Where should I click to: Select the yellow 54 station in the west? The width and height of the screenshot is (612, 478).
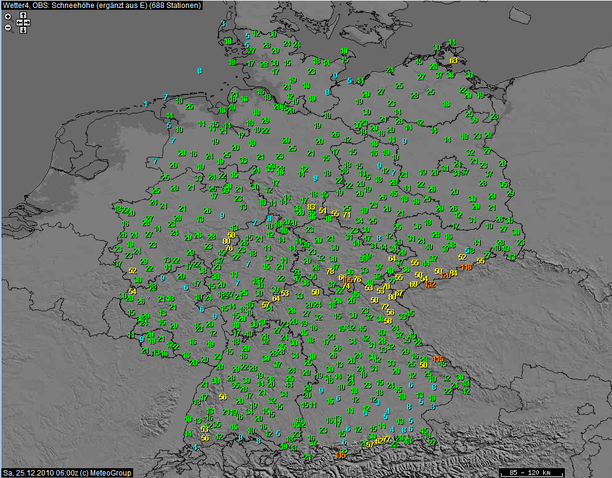(x=132, y=291)
